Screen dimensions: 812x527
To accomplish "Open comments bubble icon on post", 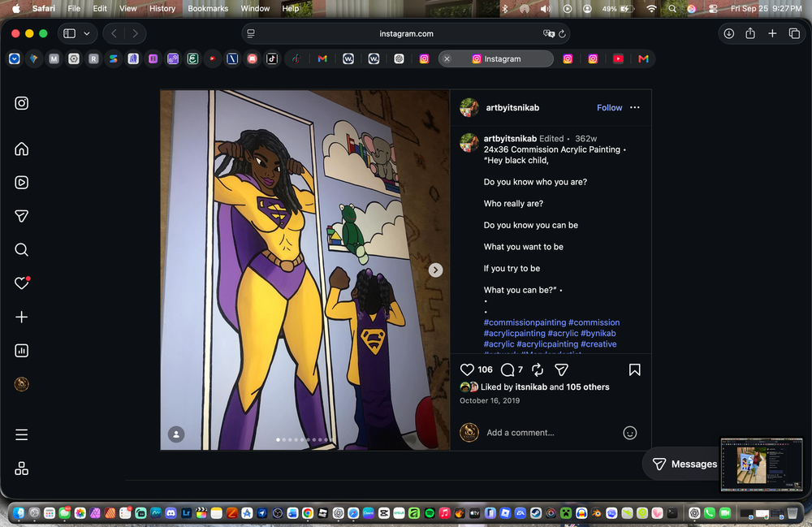I will 508,369.
